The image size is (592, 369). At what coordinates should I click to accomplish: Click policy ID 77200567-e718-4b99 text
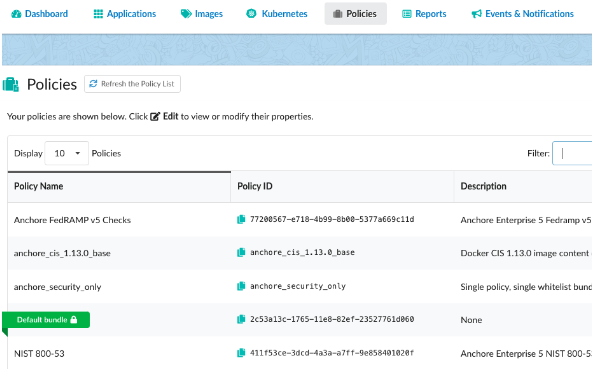click(332, 219)
